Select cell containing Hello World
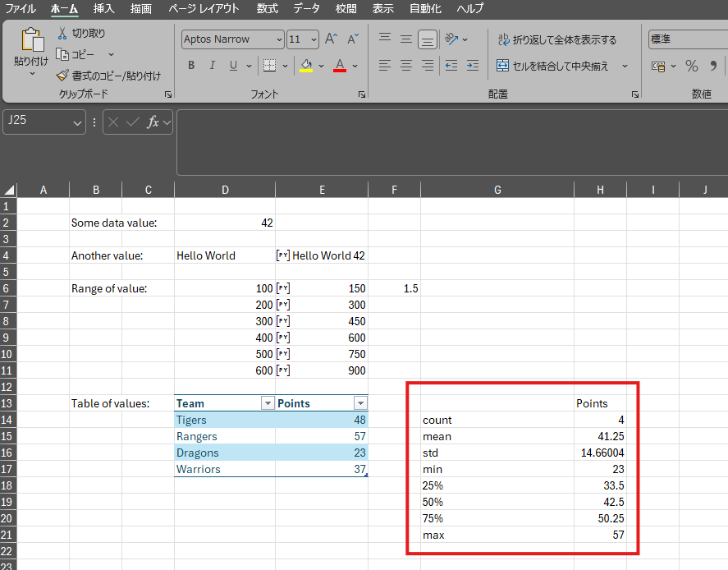 [225, 255]
